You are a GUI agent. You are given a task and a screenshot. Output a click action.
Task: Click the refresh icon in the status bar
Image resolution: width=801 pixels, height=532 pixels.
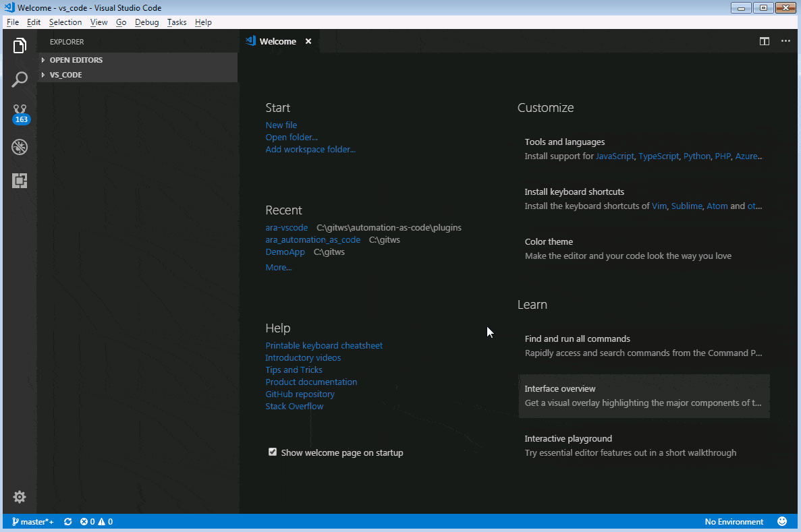pos(67,521)
